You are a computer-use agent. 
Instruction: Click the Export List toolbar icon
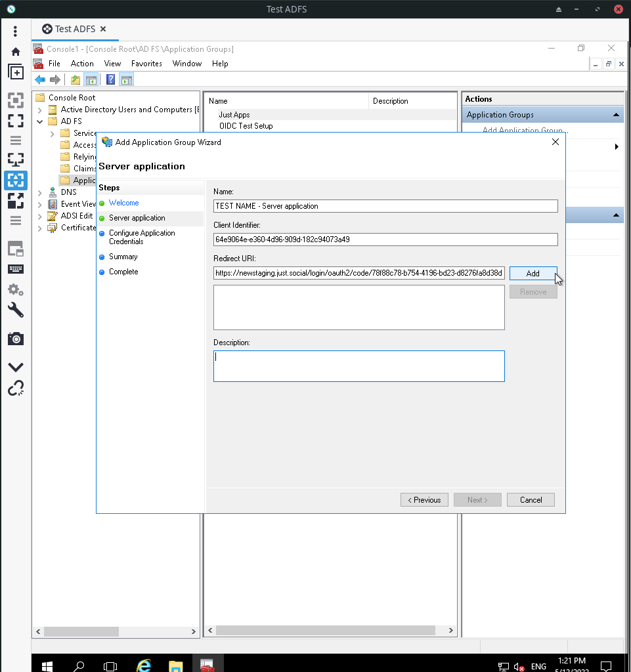74,79
